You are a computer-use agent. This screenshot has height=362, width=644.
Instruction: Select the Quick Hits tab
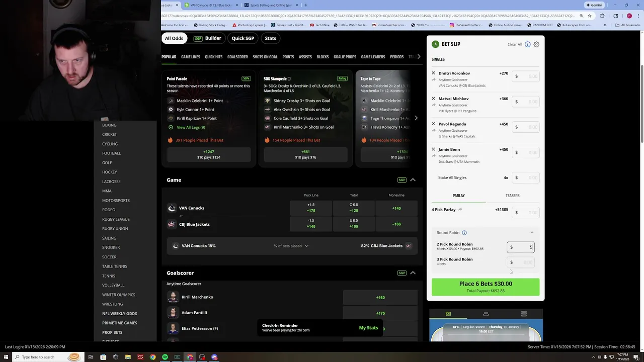[214, 57]
